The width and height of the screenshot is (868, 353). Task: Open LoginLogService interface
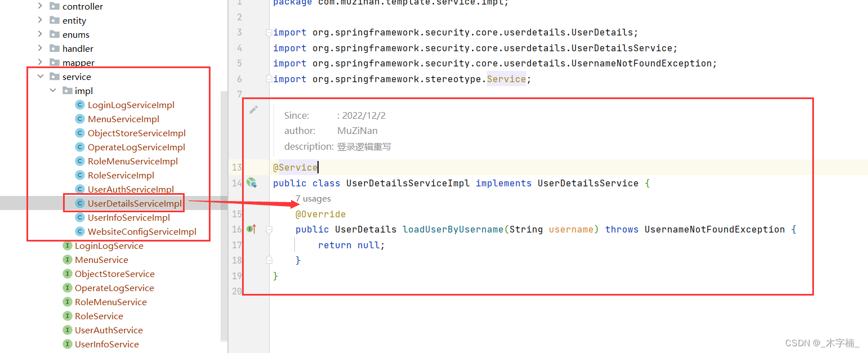coord(109,245)
